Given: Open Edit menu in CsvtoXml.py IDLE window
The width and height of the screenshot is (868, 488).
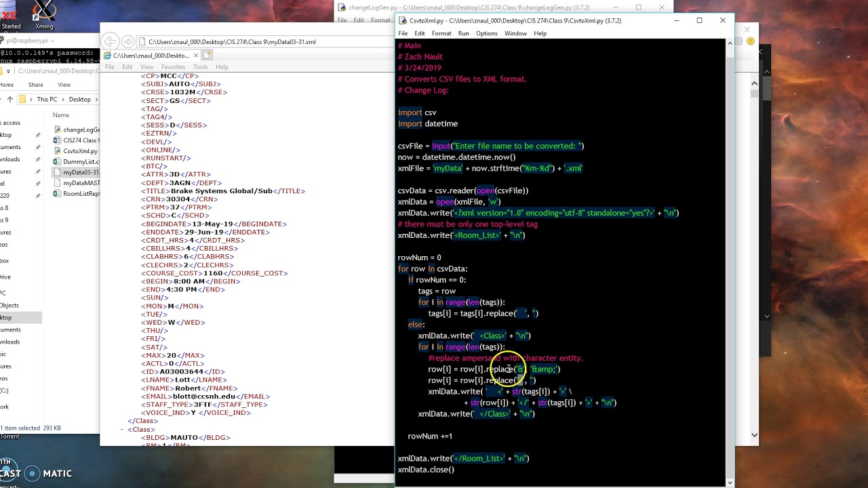Looking at the screenshot, I should [x=420, y=33].
